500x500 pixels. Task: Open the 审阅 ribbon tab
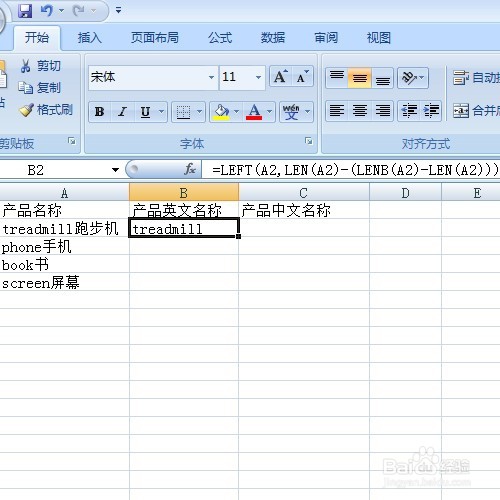(326, 38)
